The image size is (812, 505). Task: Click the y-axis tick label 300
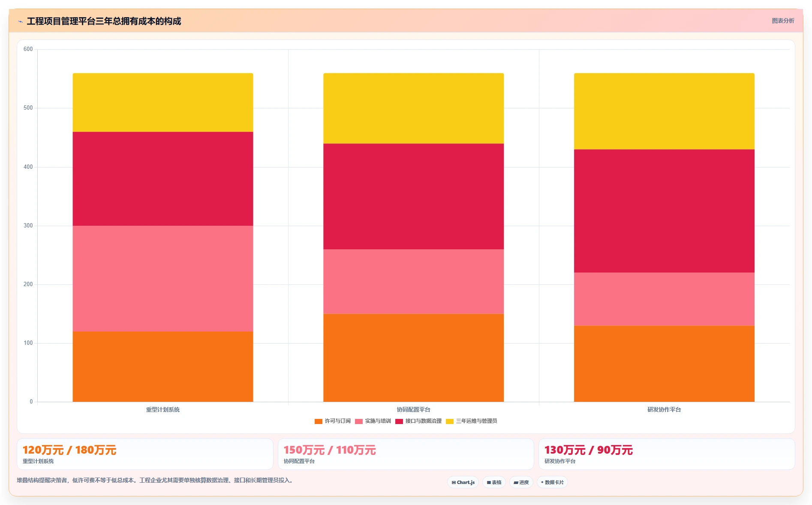click(x=28, y=226)
